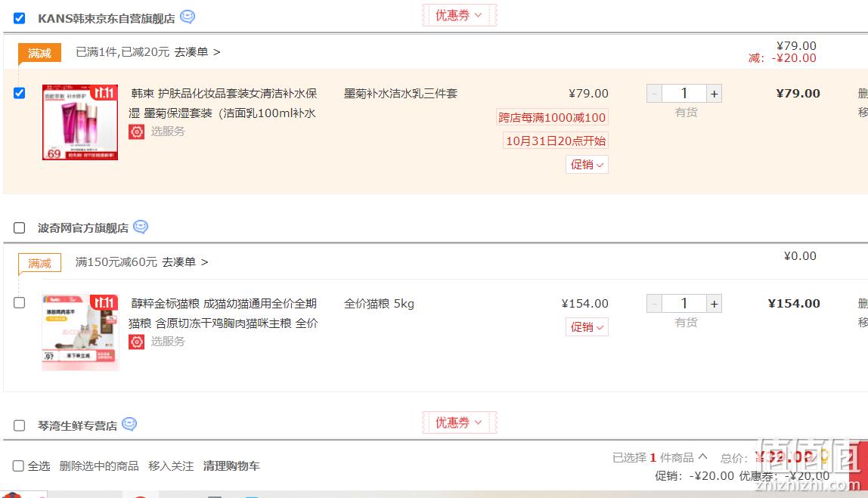Screen dimensions: 868x498
Task: Decrease quantity of 韩束 skincare set
Action: coord(654,94)
